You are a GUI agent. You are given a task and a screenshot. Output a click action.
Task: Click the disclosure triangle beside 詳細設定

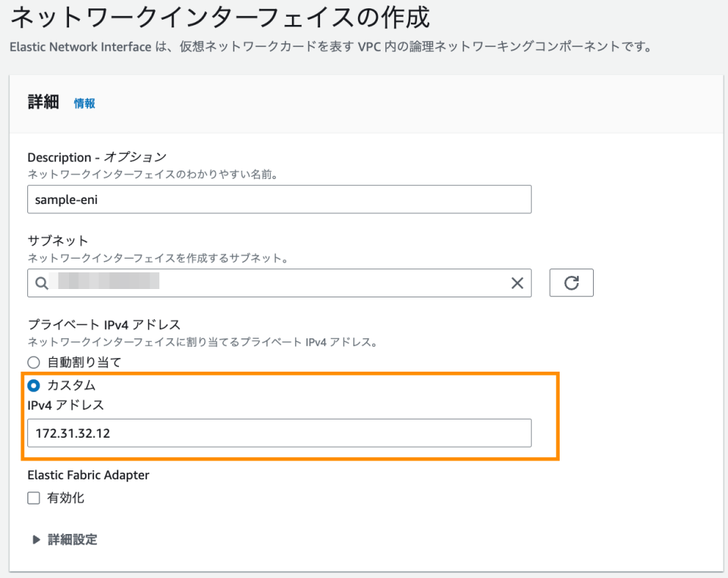[35, 539]
